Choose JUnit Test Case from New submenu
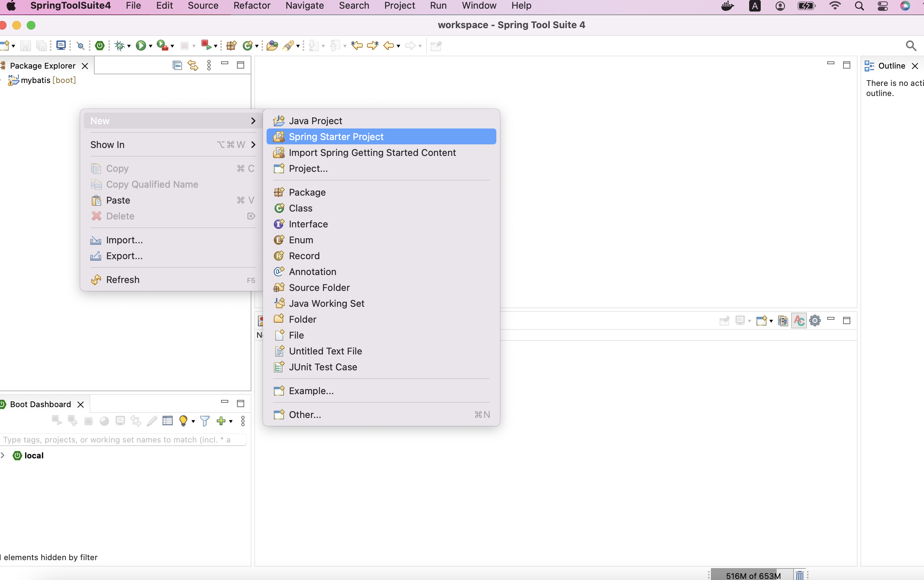 click(381, 367)
